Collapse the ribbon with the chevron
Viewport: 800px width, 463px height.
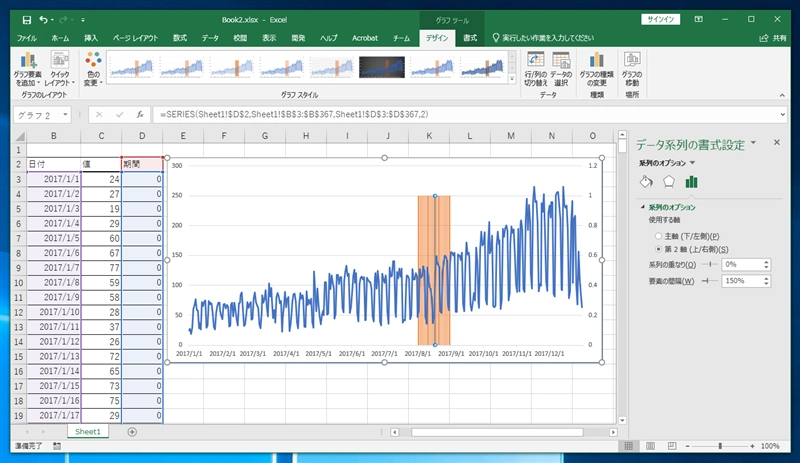(x=782, y=95)
